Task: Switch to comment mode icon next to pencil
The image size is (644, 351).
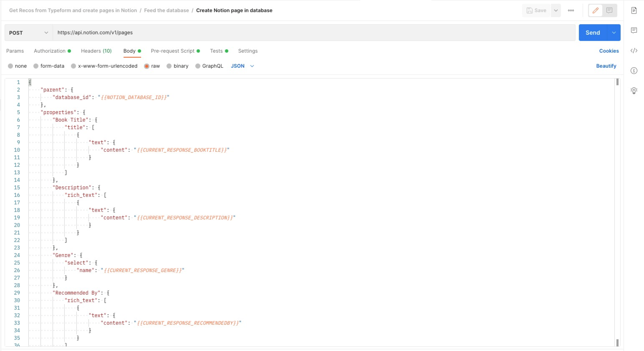Action: click(609, 10)
